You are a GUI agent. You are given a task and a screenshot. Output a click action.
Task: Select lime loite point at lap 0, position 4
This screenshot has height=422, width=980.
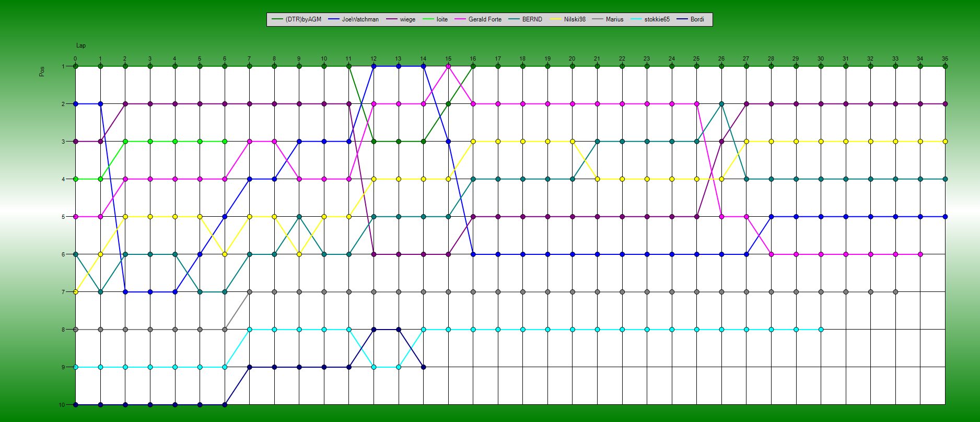point(75,179)
